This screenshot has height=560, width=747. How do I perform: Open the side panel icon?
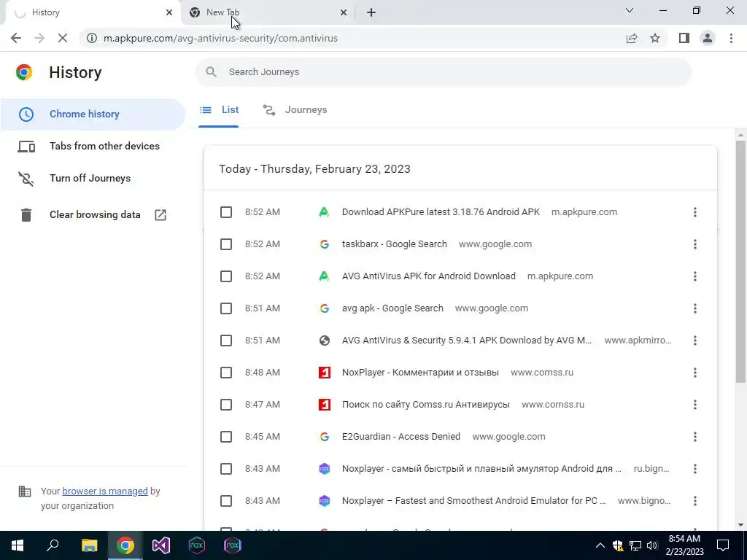tap(684, 38)
